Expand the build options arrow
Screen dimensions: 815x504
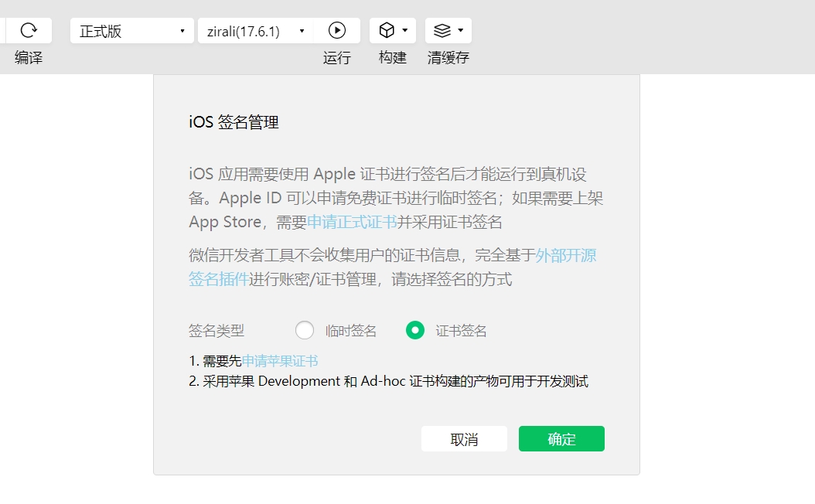click(405, 30)
